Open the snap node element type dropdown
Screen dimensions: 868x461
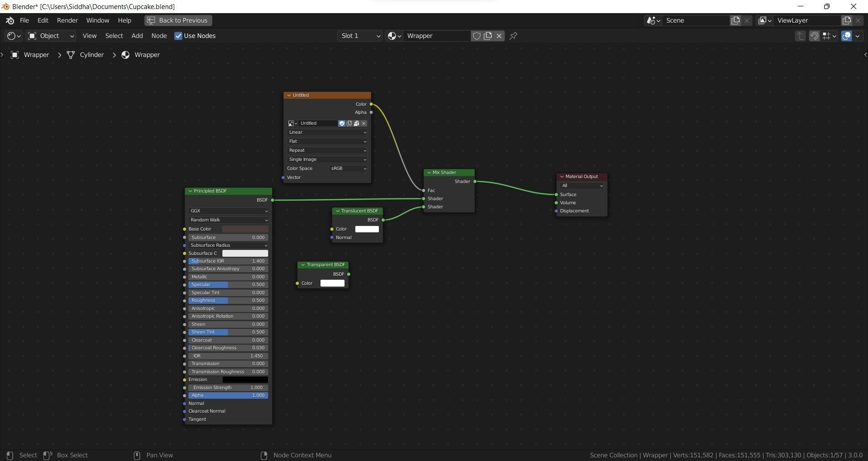tap(830, 36)
